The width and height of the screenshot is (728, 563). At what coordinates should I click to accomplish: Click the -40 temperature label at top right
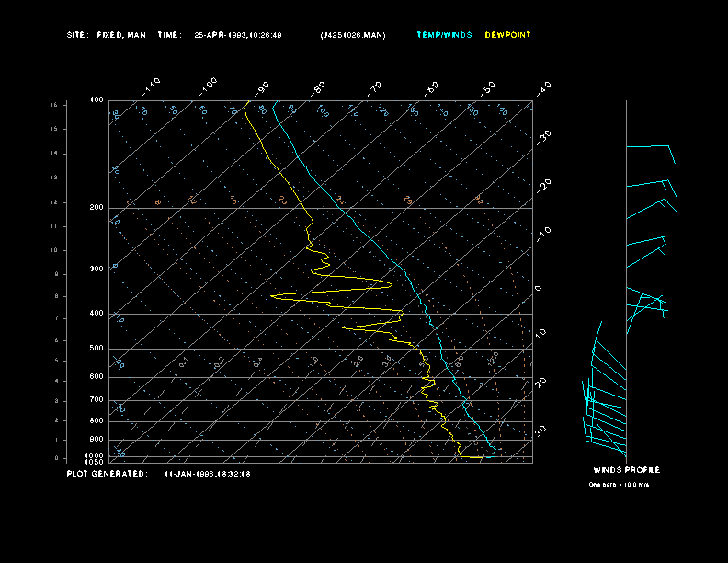(543, 87)
